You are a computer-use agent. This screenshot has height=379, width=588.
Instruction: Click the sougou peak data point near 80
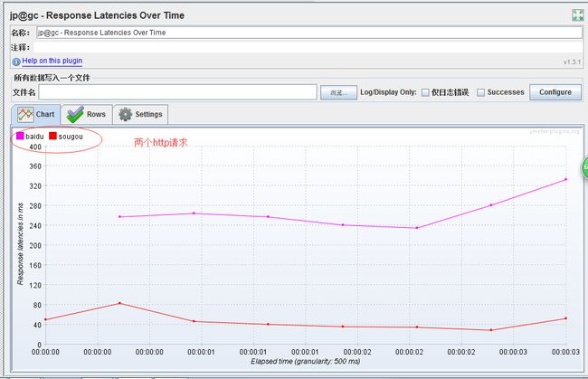point(119,303)
